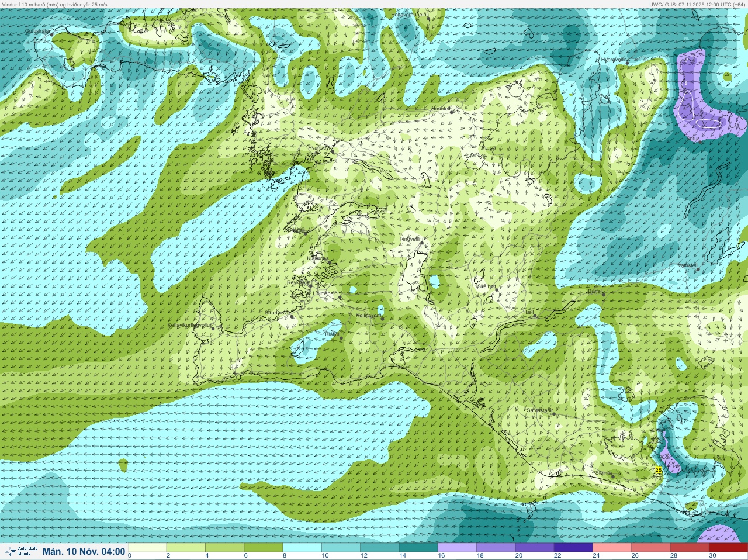This screenshot has width=748, height=560.
Task: Click the Hellisskarð station label
Action: (x=369, y=316)
